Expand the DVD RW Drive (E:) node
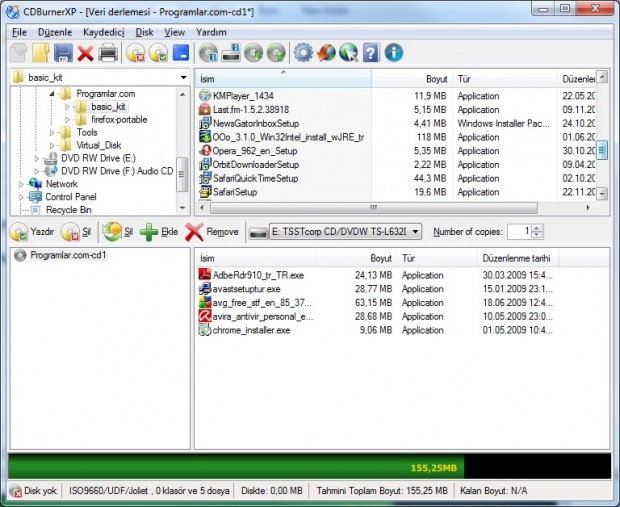Viewport: 620px width, 507px height. click(x=37, y=159)
